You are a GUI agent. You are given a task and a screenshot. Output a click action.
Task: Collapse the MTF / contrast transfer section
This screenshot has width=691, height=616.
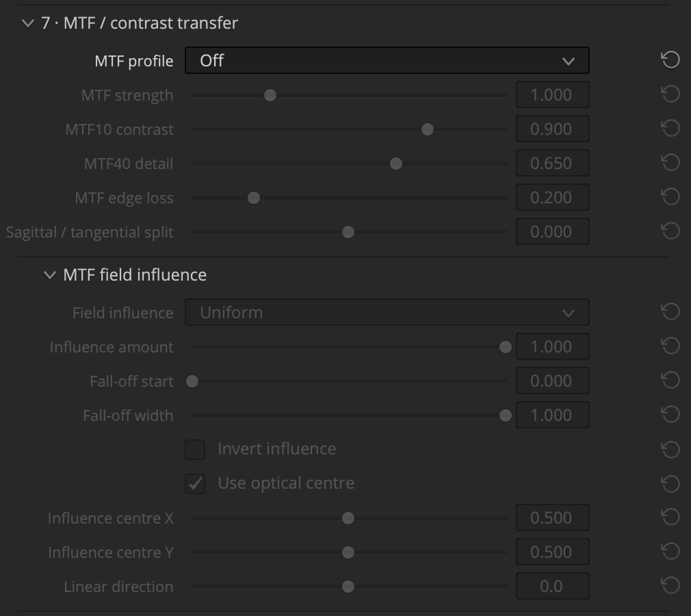click(28, 23)
